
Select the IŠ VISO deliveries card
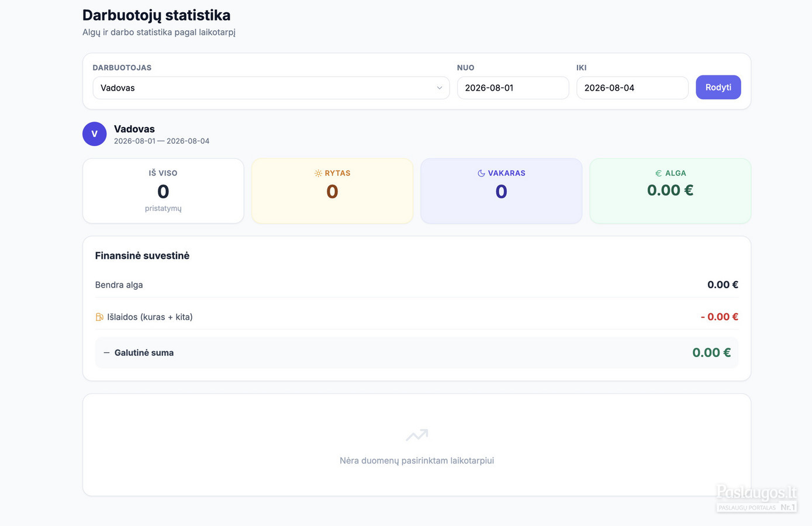tap(163, 191)
